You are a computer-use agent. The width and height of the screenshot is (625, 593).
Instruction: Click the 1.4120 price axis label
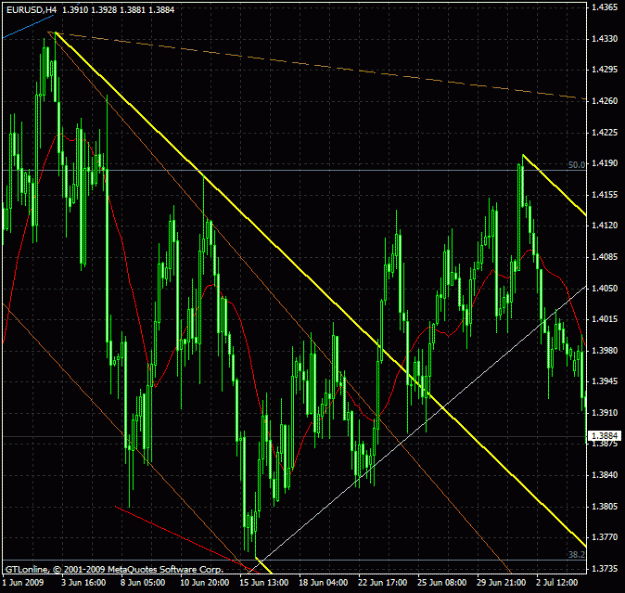point(605,226)
